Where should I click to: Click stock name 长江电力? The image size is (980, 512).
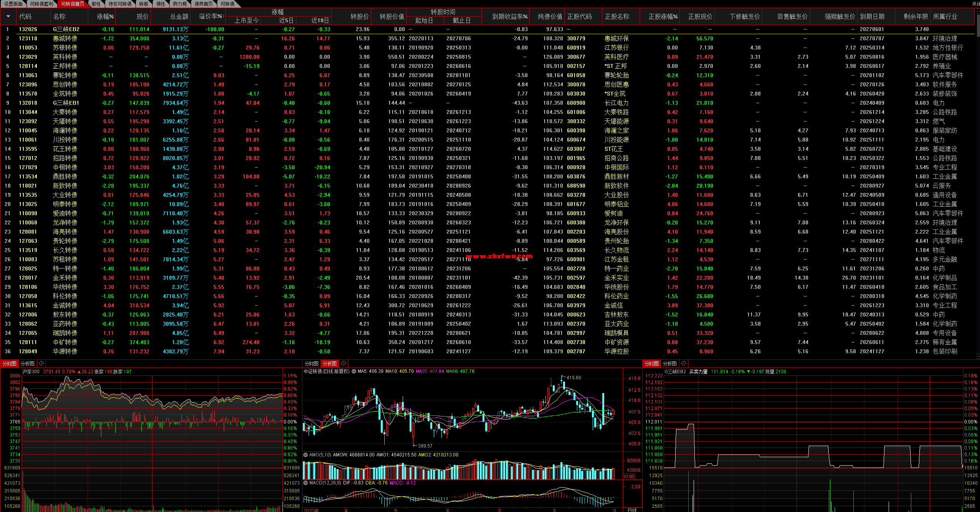[616, 103]
